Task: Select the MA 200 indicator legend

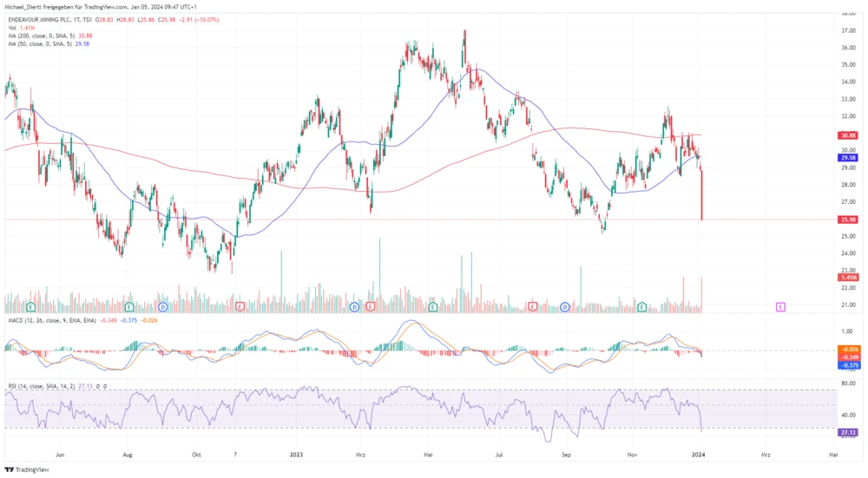Action: [45, 34]
